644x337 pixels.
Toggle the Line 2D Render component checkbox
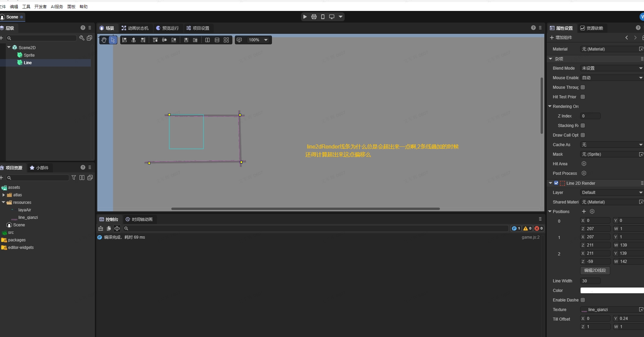tap(556, 183)
